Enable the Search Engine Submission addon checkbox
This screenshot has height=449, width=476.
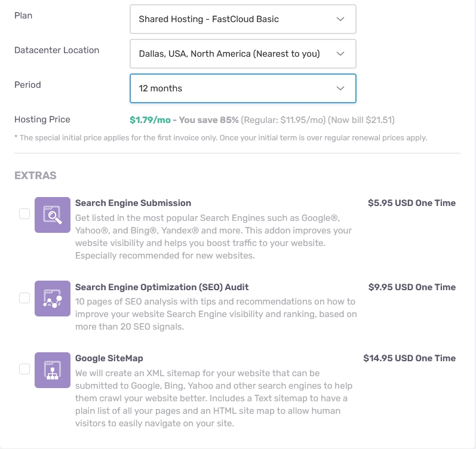[x=24, y=214]
